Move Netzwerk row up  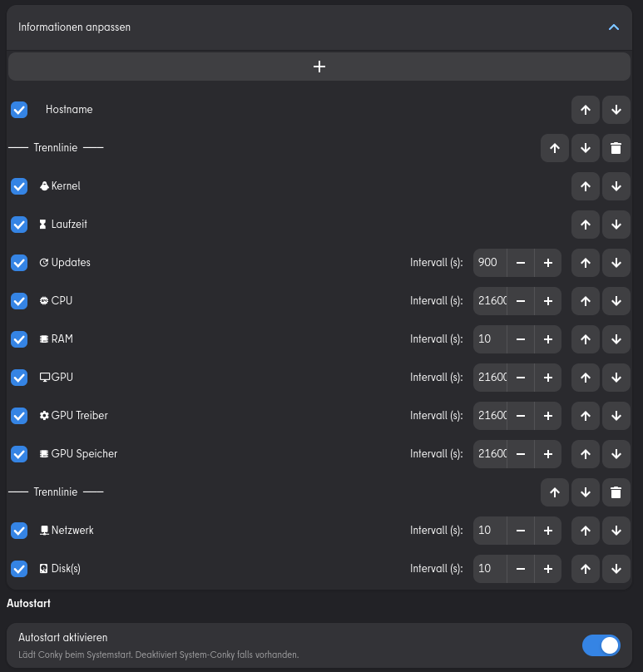click(585, 531)
